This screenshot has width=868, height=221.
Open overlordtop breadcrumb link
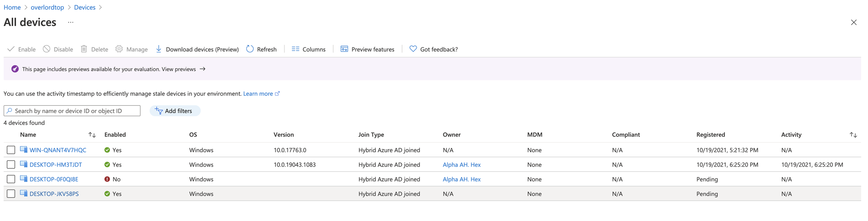pos(47,7)
